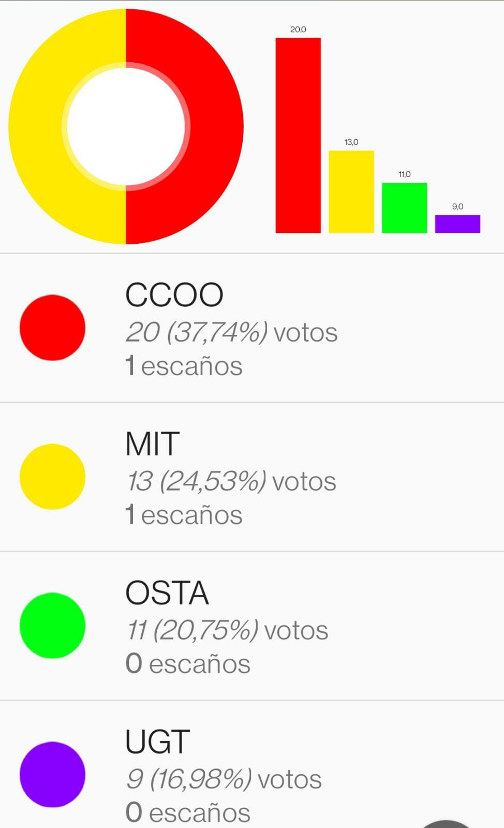Open the UGT party name entry
Image resolution: width=504 pixels, height=828 pixels.
tap(158, 742)
